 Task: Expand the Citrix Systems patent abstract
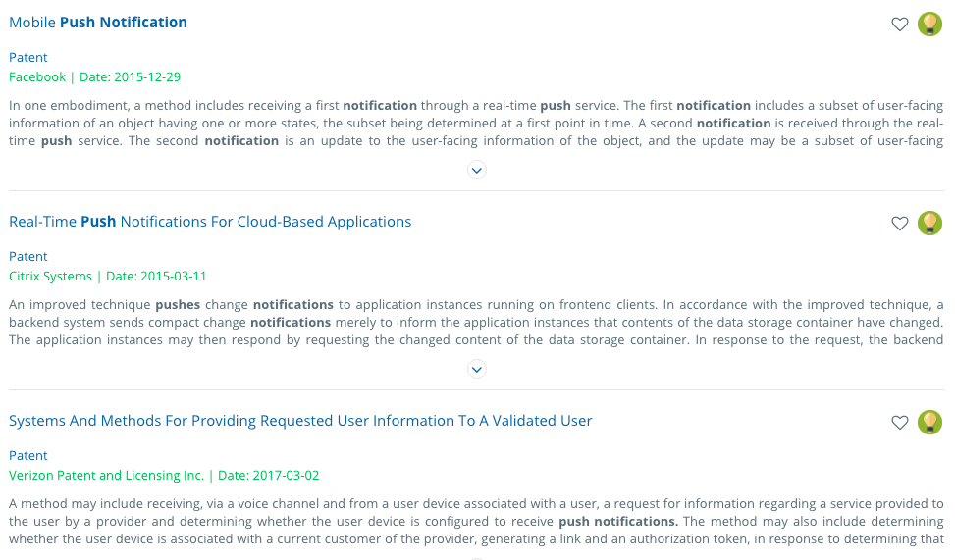pyautogui.click(x=477, y=369)
